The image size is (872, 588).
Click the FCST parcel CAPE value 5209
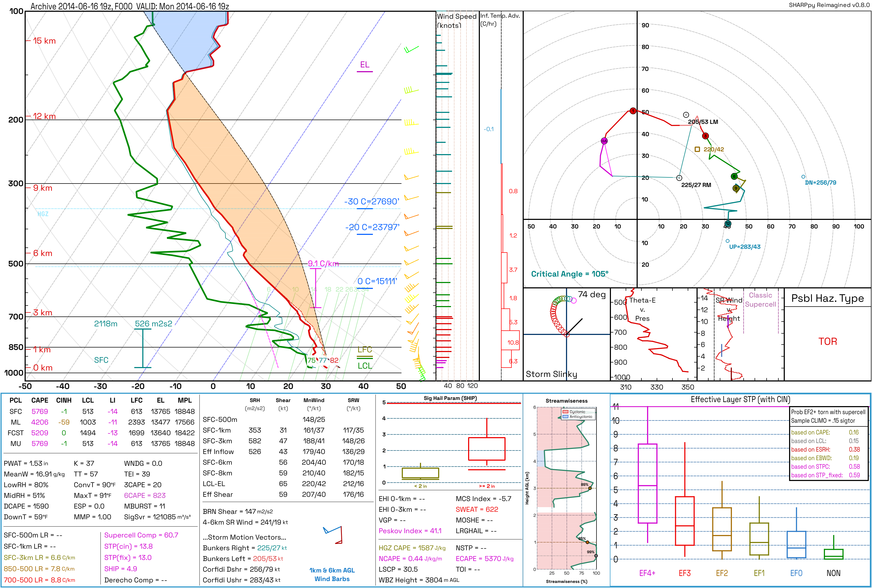[x=40, y=433]
